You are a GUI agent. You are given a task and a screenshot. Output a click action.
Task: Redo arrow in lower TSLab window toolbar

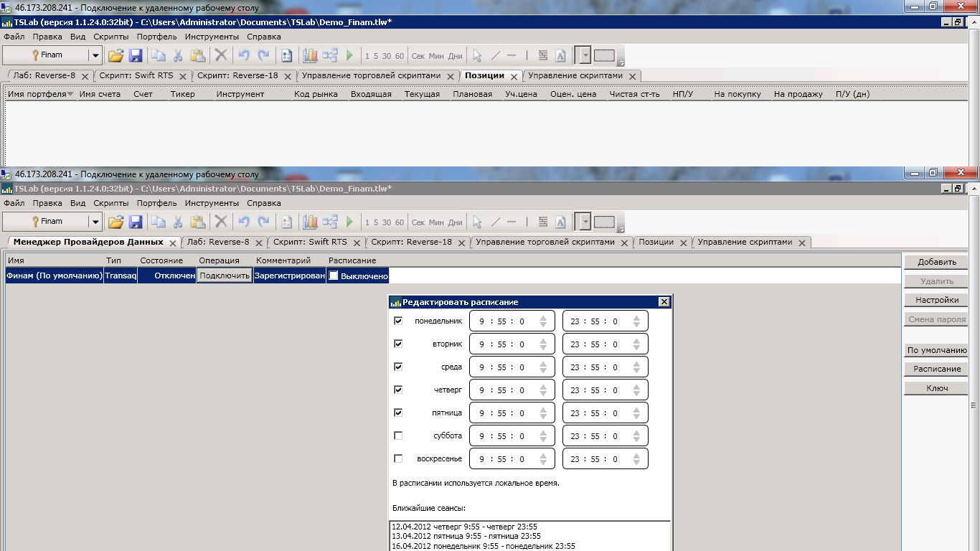click(x=263, y=222)
